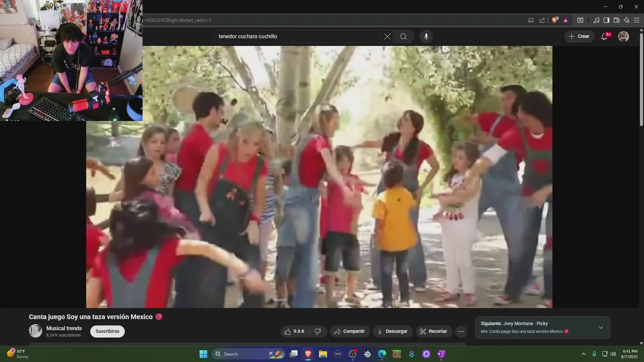The height and width of the screenshot is (362, 644).
Task: Open the purple circle app on the taskbar
Action: [x=426, y=354]
